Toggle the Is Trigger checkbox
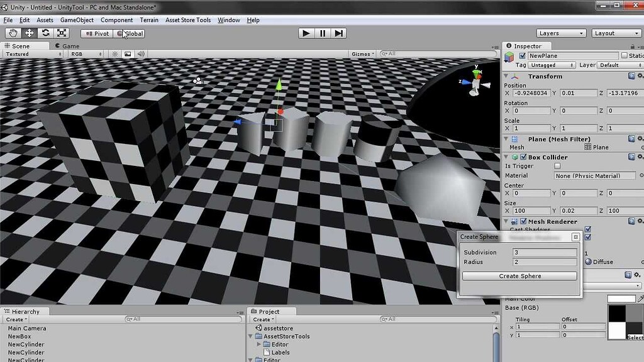The image size is (644, 362). pyautogui.click(x=557, y=166)
